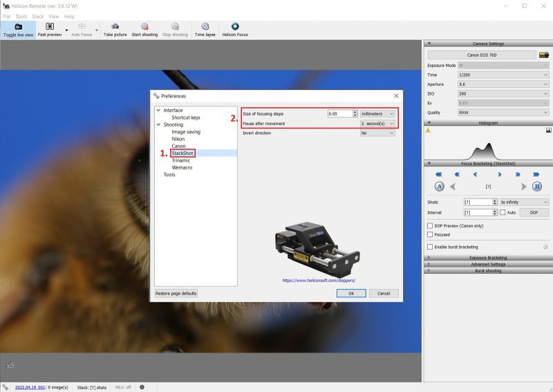Select Shortcut keys preferences page
Image resolution: width=553 pixels, height=392 pixels.
tap(186, 118)
